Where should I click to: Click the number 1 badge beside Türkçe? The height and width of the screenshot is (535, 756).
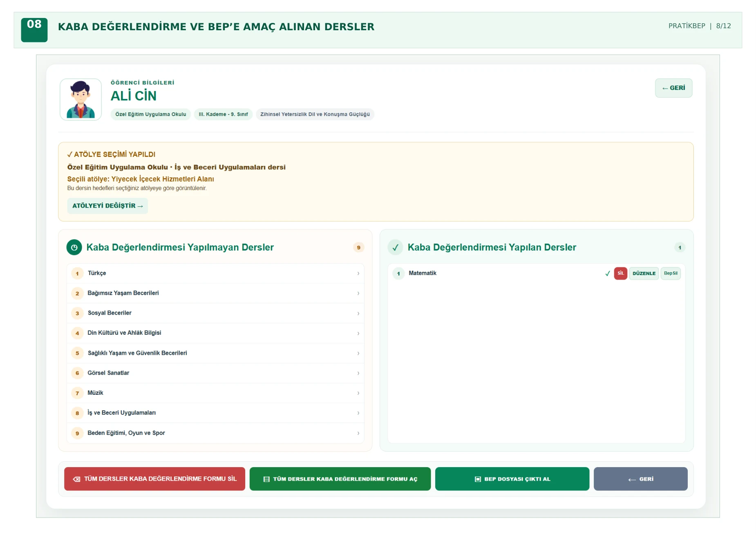(77, 273)
